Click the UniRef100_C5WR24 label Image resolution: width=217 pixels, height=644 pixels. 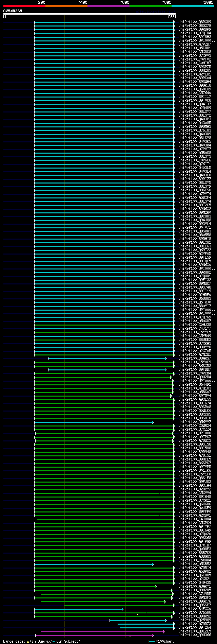(x=195, y=425)
